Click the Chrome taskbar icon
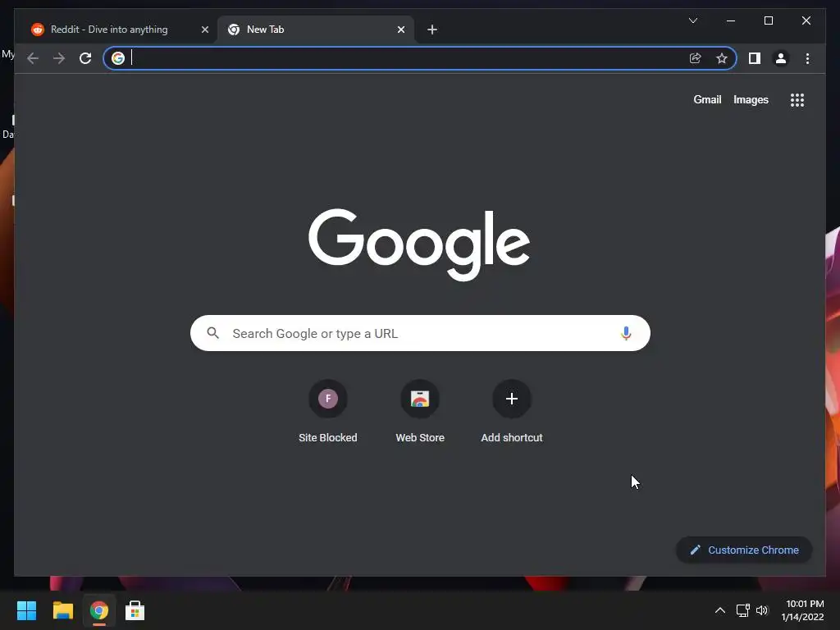The height and width of the screenshot is (630, 840). point(98,610)
